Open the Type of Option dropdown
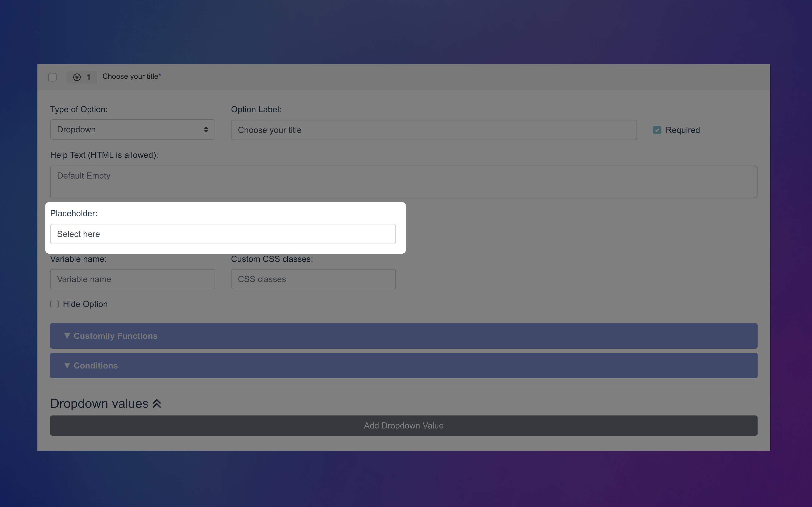This screenshot has width=812, height=507. (x=132, y=129)
